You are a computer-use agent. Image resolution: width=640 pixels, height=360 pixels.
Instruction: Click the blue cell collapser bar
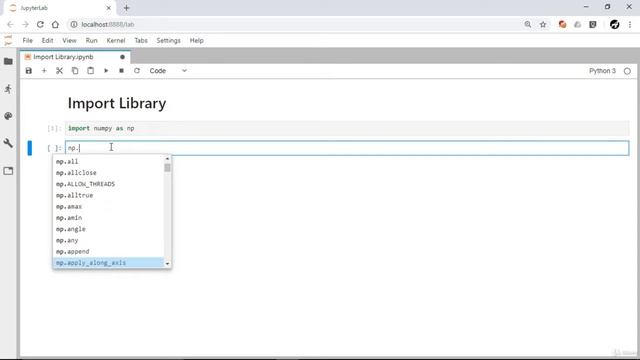point(29,148)
